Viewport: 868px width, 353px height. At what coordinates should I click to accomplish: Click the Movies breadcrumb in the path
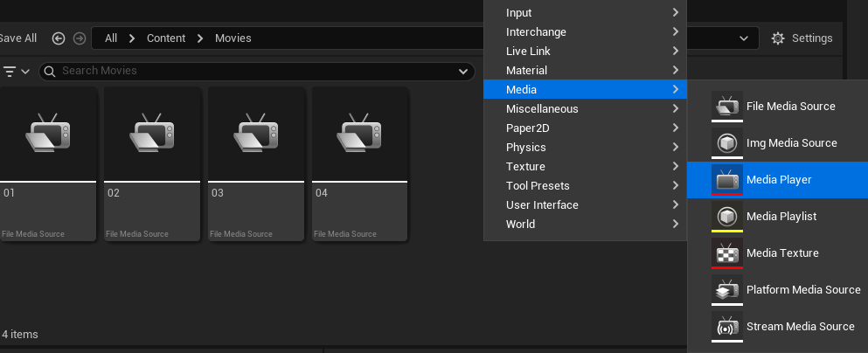tap(233, 38)
